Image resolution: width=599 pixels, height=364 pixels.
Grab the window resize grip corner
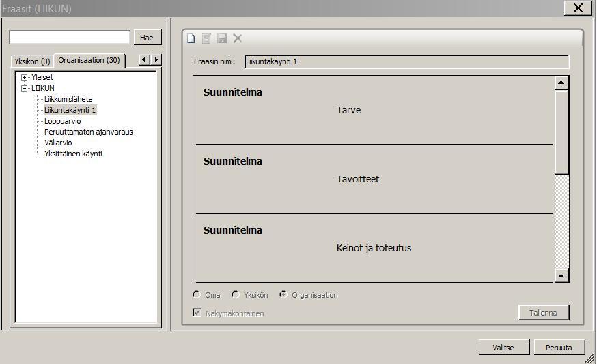tap(591, 359)
